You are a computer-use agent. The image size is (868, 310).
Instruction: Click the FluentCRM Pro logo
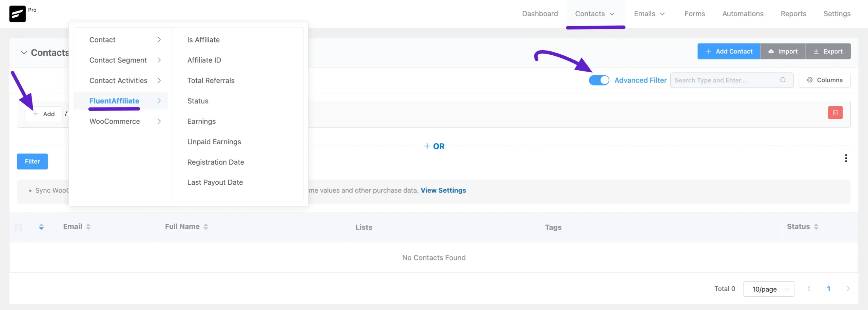pos(17,14)
